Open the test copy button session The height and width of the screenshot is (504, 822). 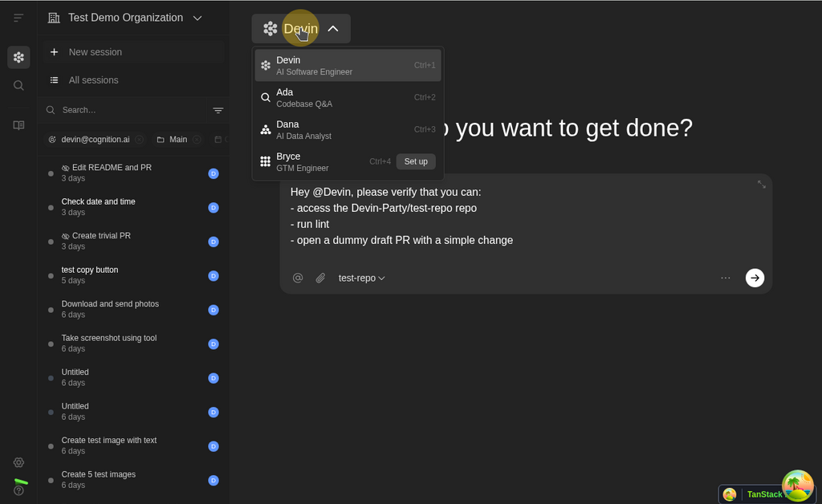pyautogui.click(x=134, y=275)
